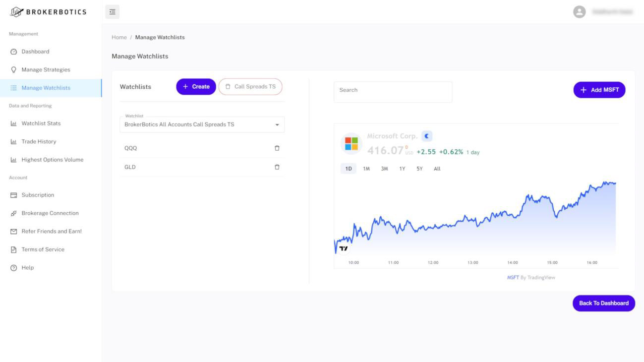644x362 pixels.
Task: Open Watchlist Stats in sidebar
Action: [41, 123]
